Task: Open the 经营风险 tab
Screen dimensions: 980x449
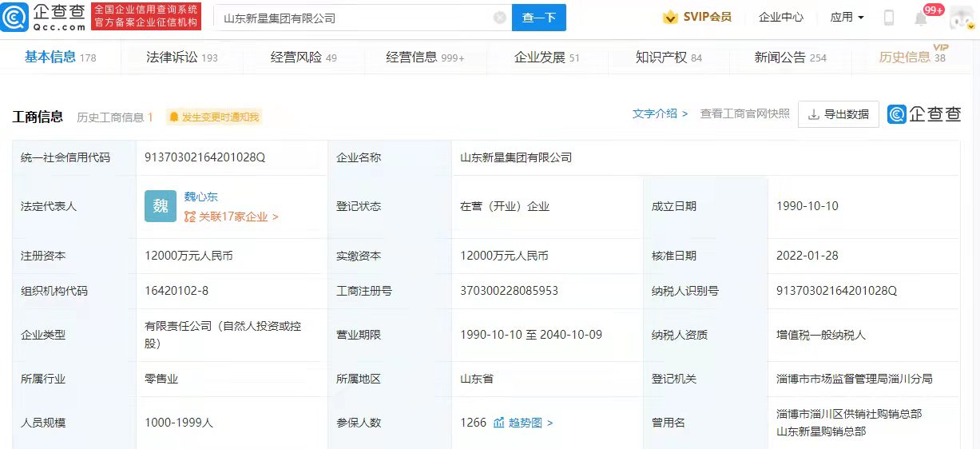Action: [304, 58]
